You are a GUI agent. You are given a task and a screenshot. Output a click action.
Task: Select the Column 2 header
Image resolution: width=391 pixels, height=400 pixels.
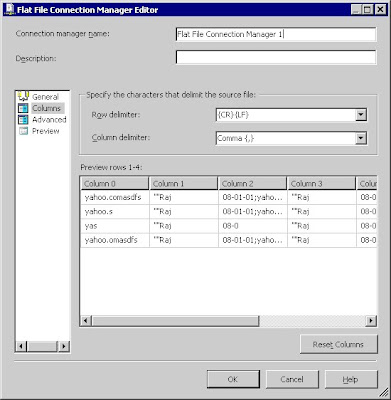click(x=253, y=184)
